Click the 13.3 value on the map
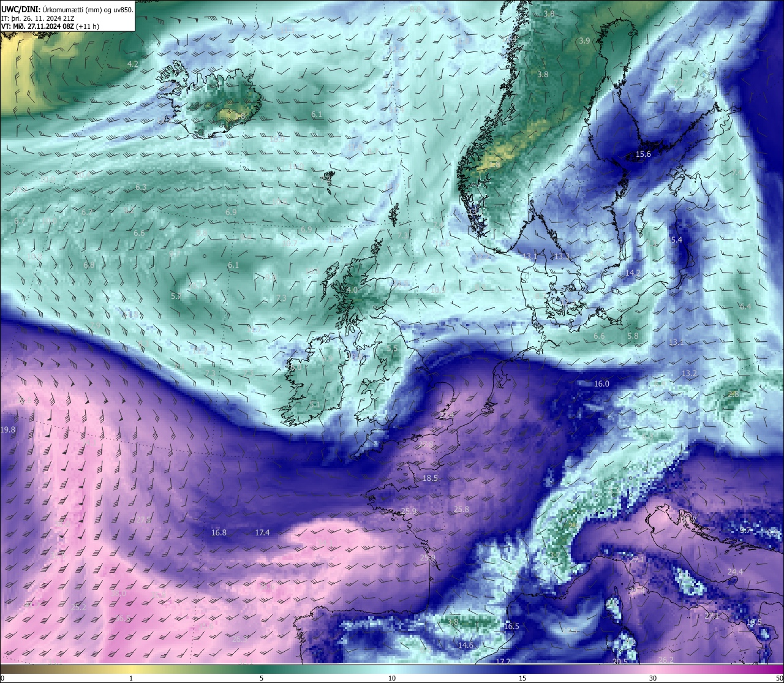Viewport: 784px width, 683px height. [562, 257]
